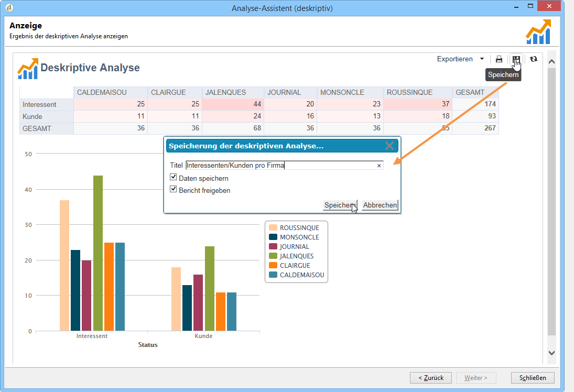The height and width of the screenshot is (392, 574).
Task: Click the wizard chart icon in header
Action: pos(538,32)
